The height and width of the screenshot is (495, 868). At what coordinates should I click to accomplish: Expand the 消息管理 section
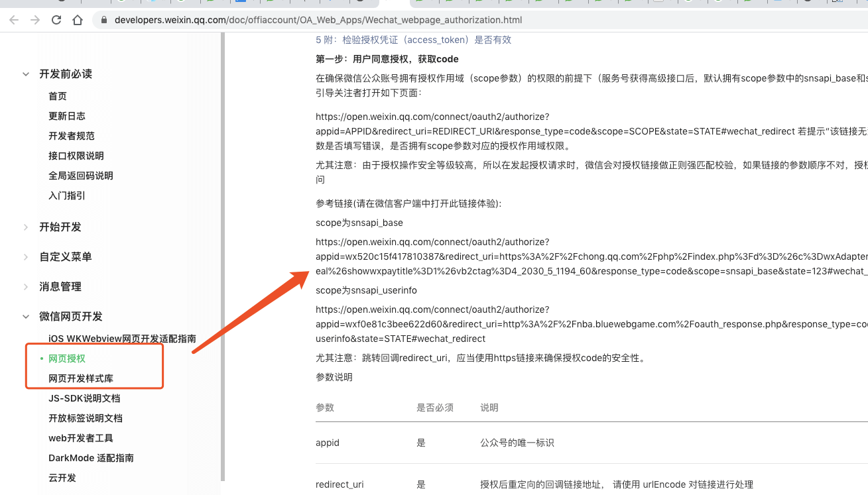tap(26, 287)
